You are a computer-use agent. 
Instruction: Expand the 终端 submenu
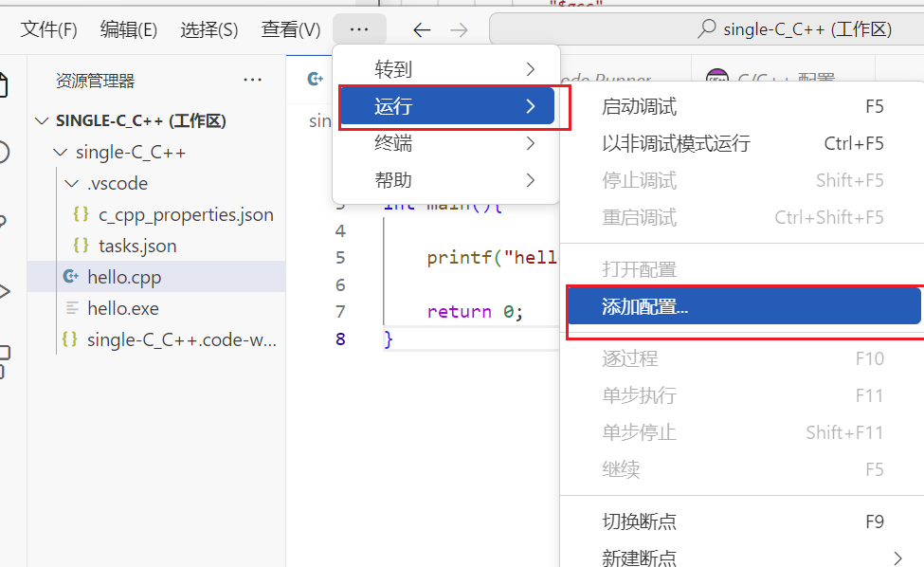pyautogui.click(x=445, y=143)
